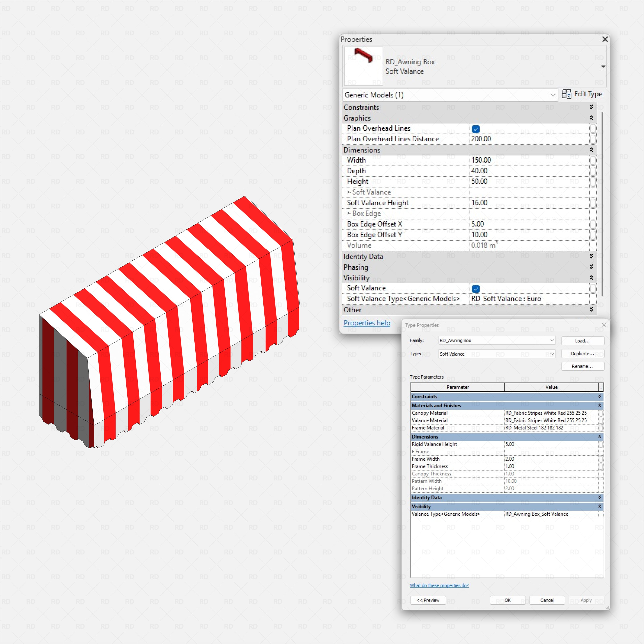644x644 pixels.
Task: Click the Value column header
Action: (x=551, y=387)
